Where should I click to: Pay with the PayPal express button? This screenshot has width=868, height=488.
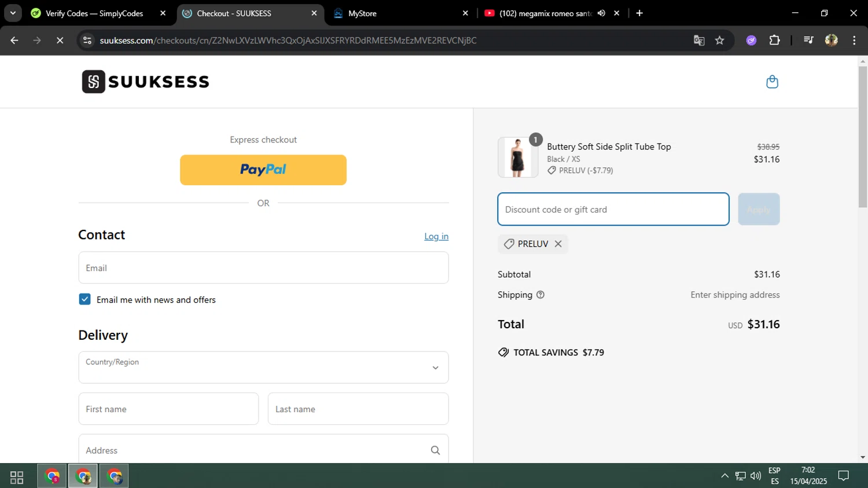pos(263,170)
